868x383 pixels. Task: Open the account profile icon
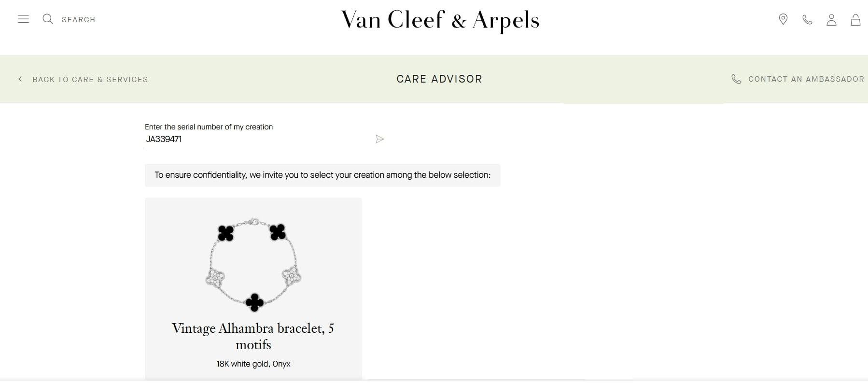(x=831, y=19)
